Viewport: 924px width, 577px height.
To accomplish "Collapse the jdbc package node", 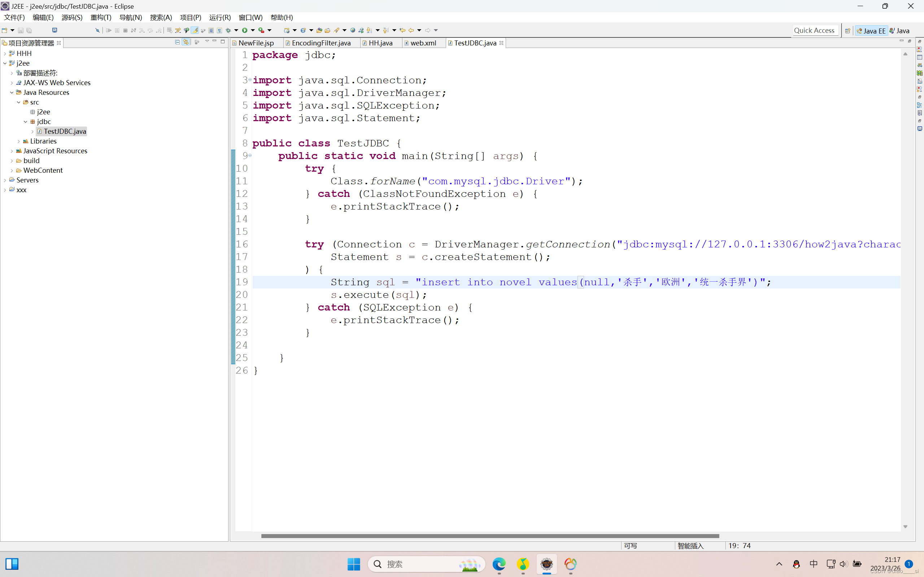I will click(26, 122).
